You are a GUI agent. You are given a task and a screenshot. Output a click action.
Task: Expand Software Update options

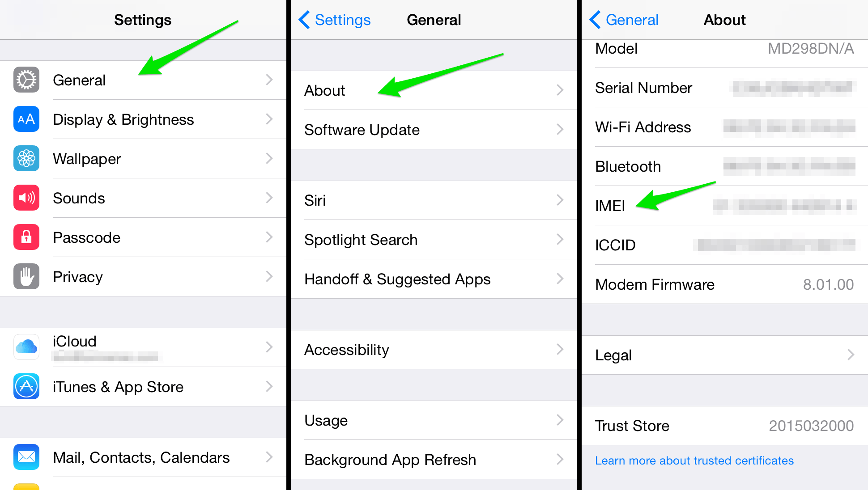point(434,129)
